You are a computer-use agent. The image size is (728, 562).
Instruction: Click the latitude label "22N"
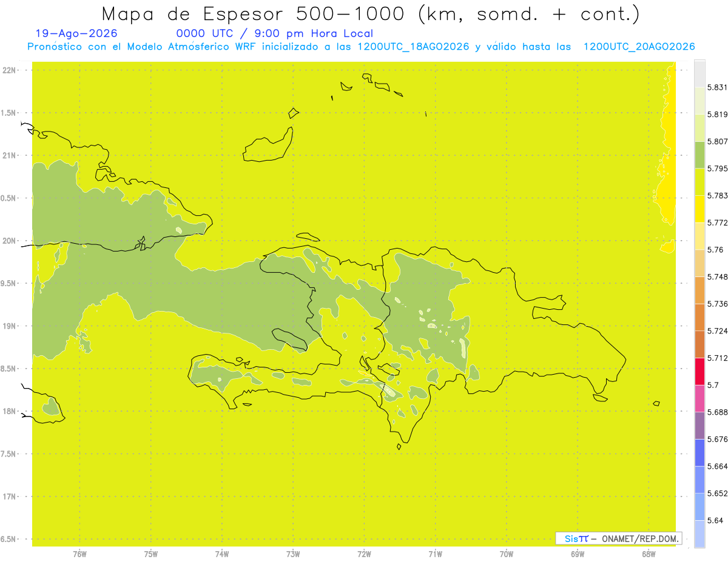10,70
